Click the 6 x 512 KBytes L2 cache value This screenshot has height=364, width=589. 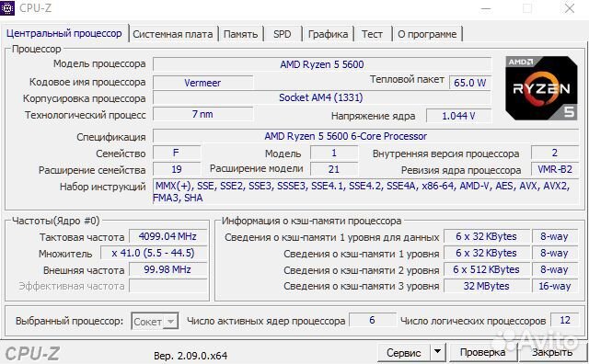click(x=487, y=269)
